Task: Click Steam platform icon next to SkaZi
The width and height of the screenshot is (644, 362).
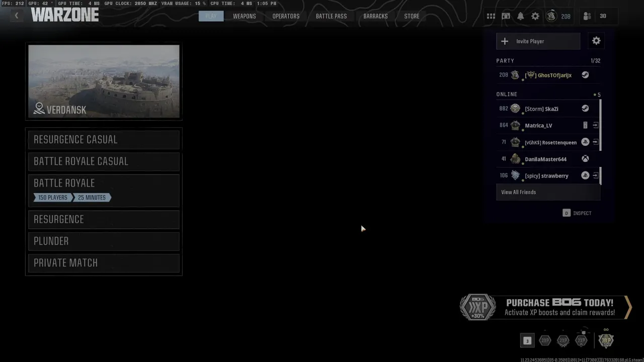Action: [585, 109]
